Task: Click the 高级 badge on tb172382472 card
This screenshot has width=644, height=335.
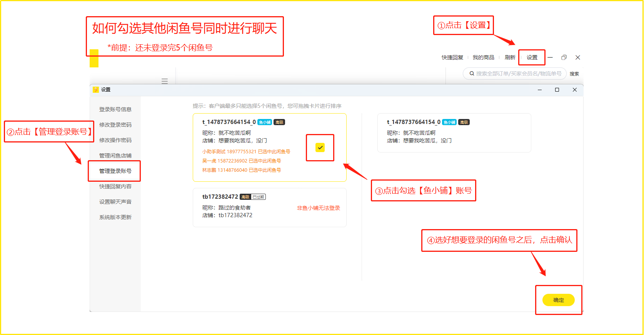Action: pyautogui.click(x=245, y=197)
